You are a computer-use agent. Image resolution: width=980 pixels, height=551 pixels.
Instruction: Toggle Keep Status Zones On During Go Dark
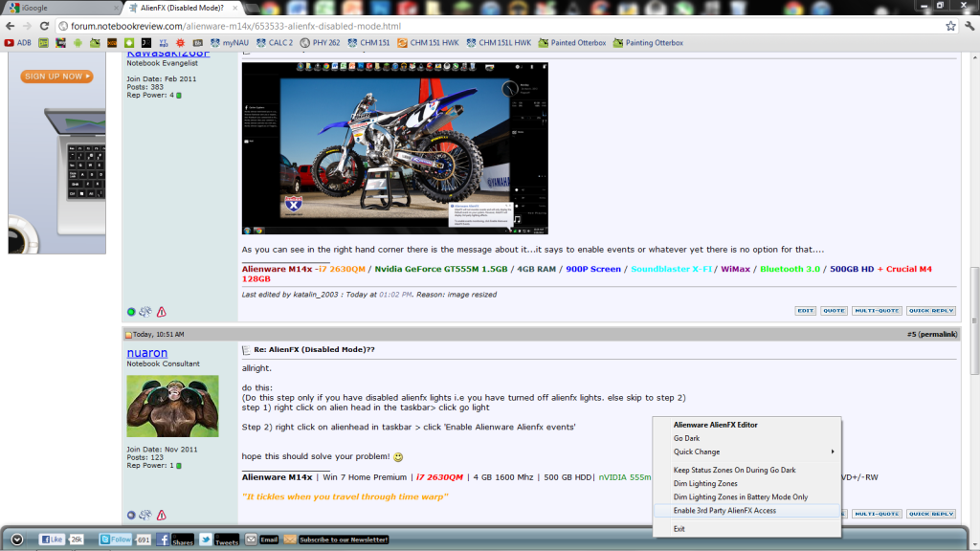(746, 470)
